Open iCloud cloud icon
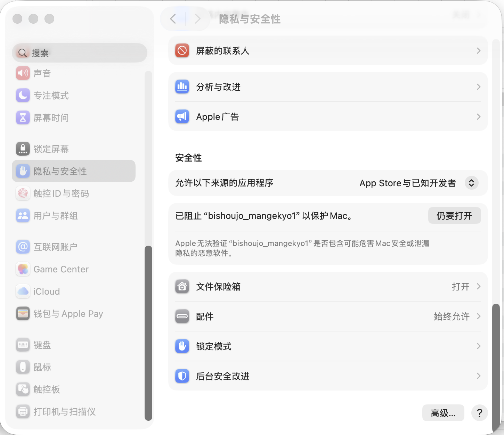Image resolution: width=504 pixels, height=435 pixels. (23, 291)
